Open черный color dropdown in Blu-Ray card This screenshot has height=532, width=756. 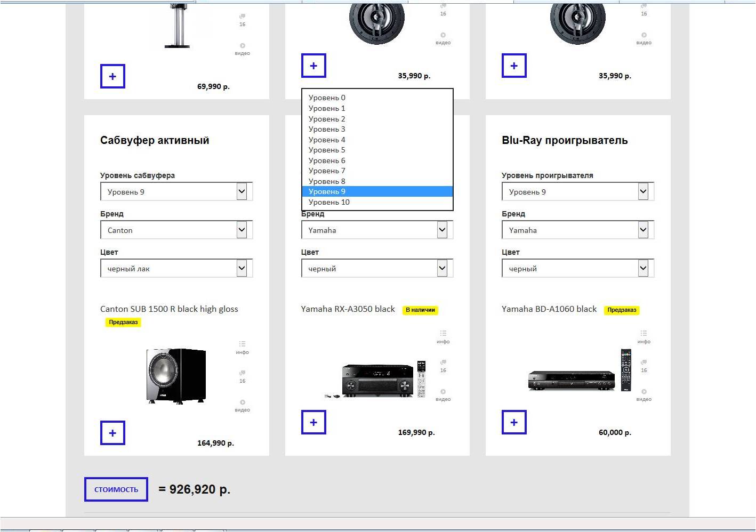coord(578,269)
